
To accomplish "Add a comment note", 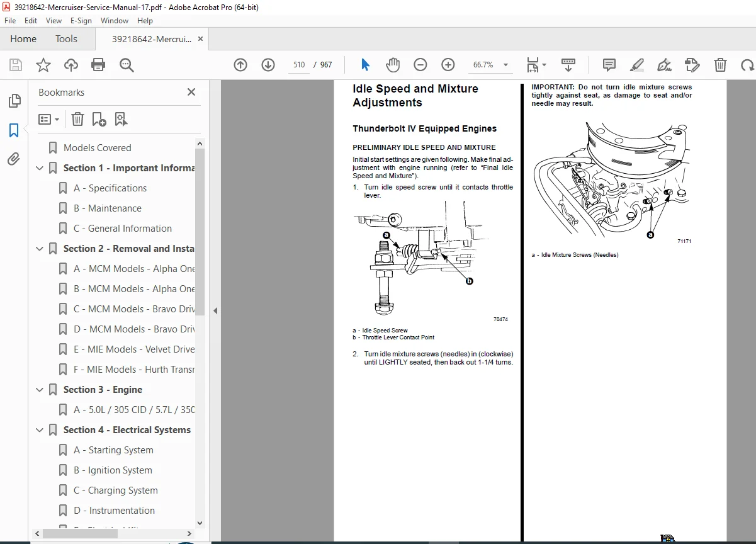I will point(609,65).
